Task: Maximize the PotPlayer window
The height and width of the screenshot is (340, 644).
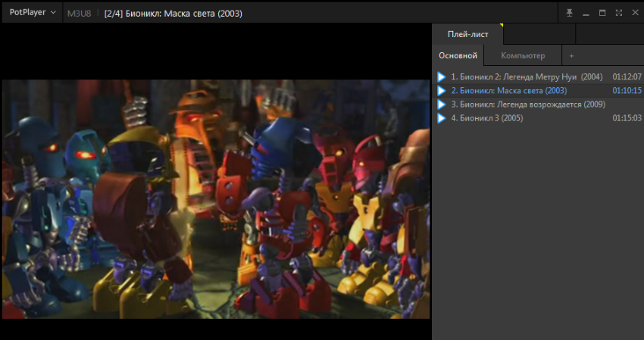Action: (602, 13)
